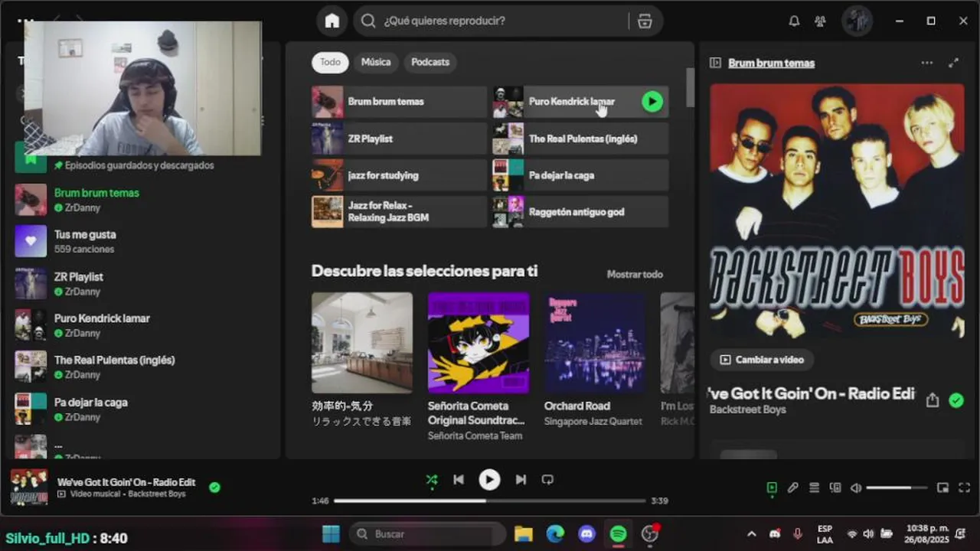Click the Backstreet Boys album art
980x551 pixels.
[837, 211]
